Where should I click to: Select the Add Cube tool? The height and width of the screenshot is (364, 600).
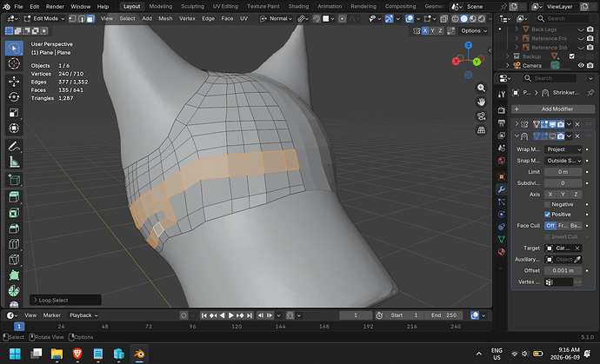[14, 179]
